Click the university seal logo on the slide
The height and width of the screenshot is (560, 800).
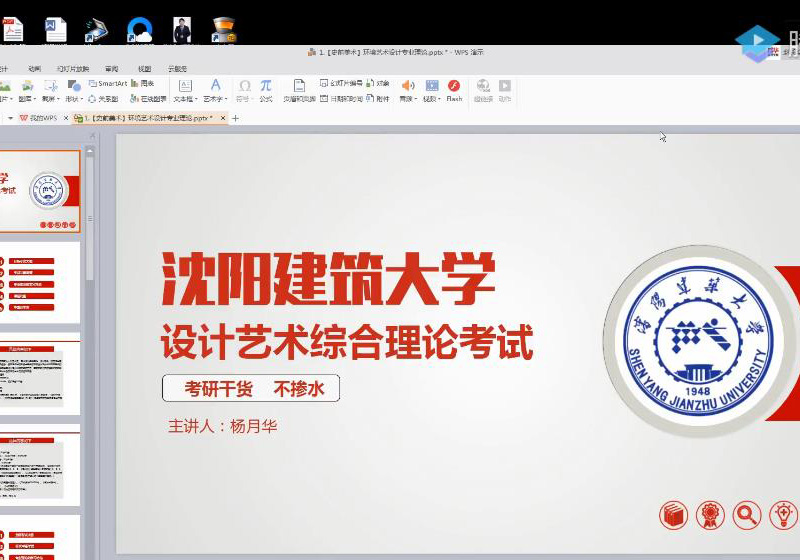698,341
